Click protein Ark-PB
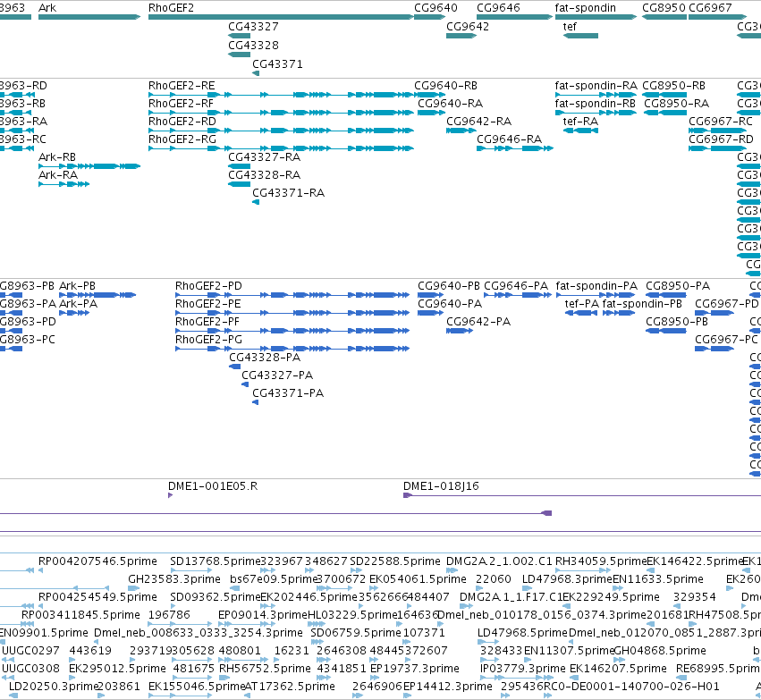The image size is (761, 700). (77, 286)
